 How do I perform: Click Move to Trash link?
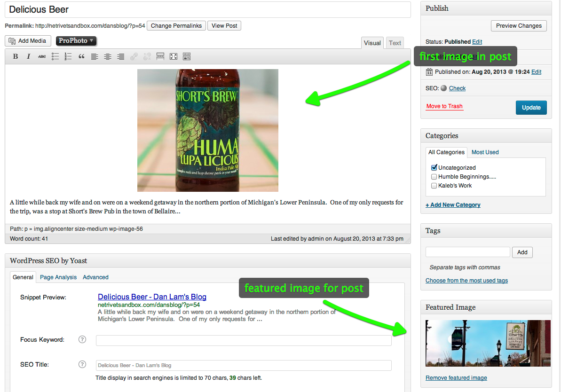click(444, 106)
